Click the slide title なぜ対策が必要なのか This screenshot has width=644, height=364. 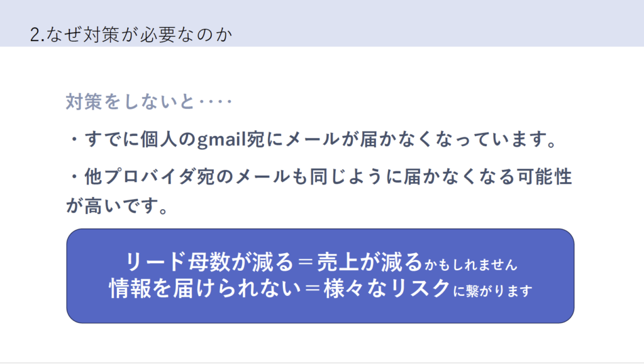pyautogui.click(x=139, y=35)
